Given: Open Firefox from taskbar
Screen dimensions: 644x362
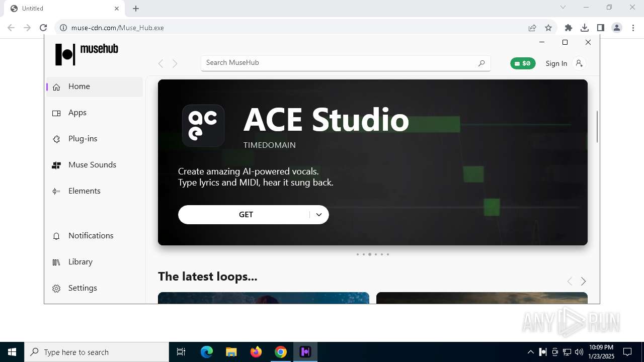Looking at the screenshot, I should pyautogui.click(x=256, y=352).
